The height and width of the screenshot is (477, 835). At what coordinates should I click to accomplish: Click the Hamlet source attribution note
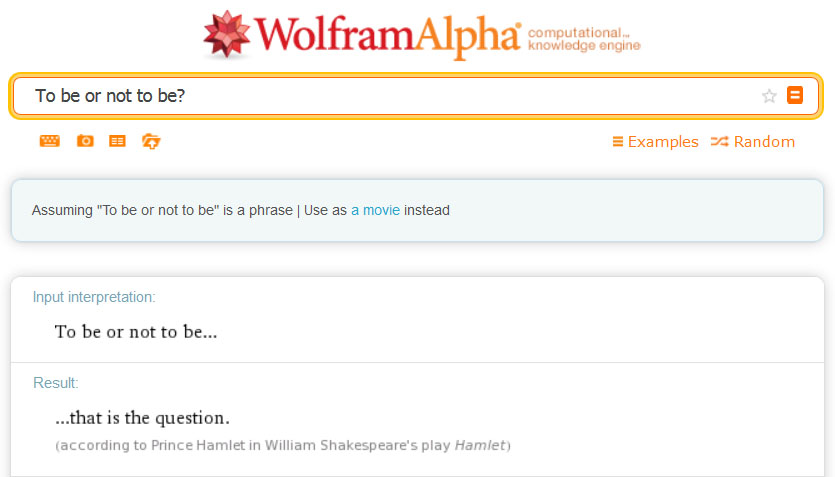coord(283,444)
